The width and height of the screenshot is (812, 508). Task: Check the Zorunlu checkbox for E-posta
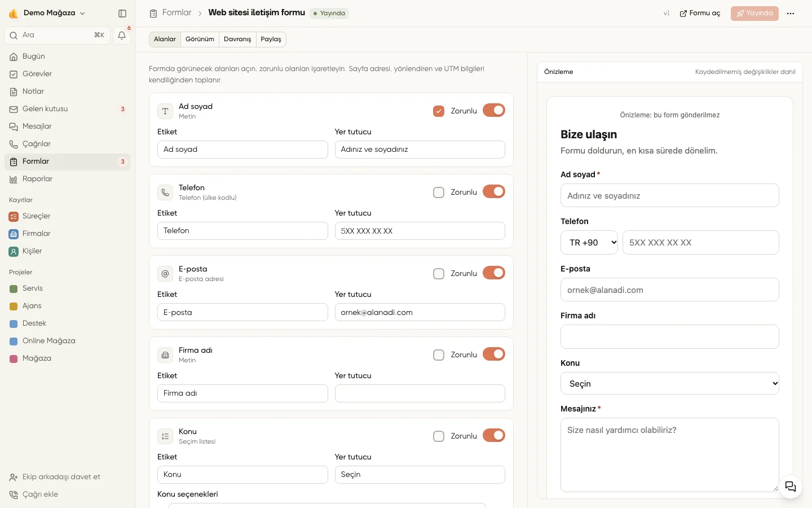[x=439, y=274]
